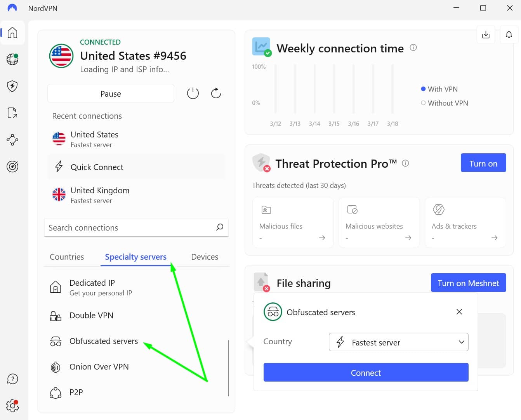The width and height of the screenshot is (521, 420).
Task: Click the download icon at top right
Action: pos(486,35)
